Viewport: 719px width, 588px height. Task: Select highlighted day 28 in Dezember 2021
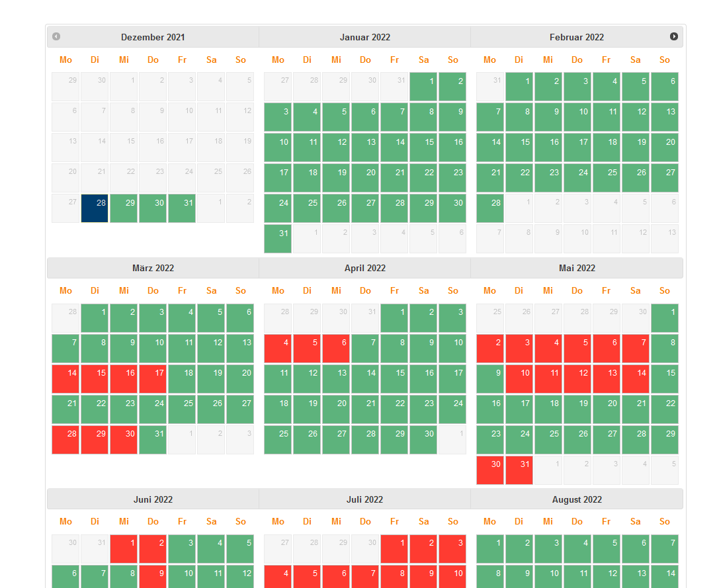pyautogui.click(x=95, y=208)
